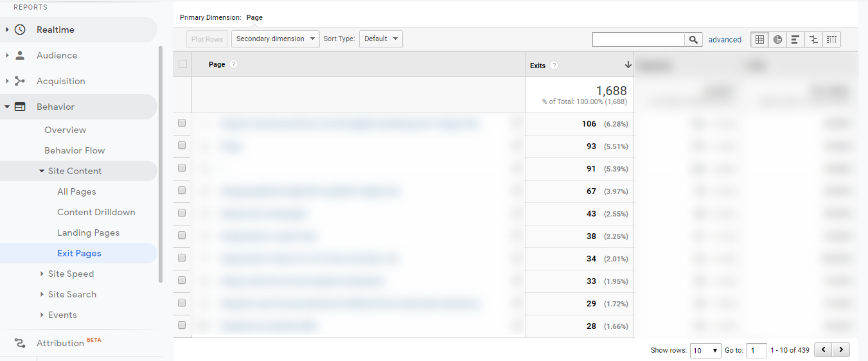Open the Landing Pages report
Image resolution: width=868 pixels, height=361 pixels.
(x=88, y=233)
